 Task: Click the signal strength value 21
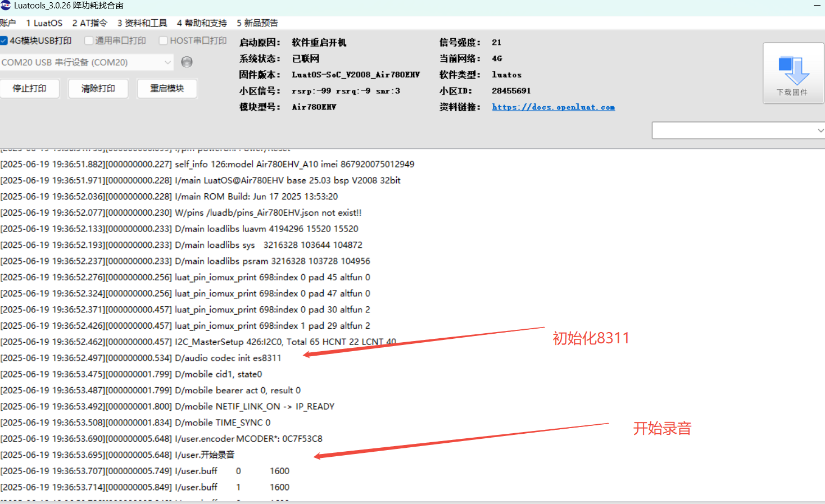pyautogui.click(x=497, y=42)
